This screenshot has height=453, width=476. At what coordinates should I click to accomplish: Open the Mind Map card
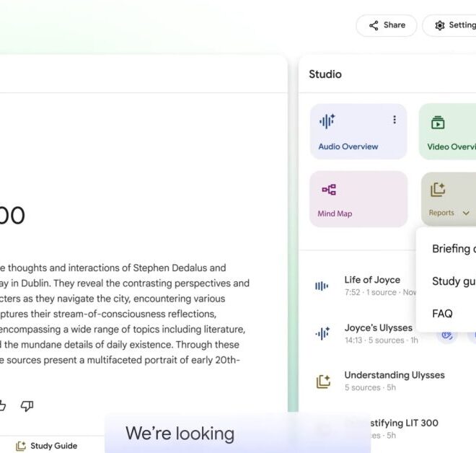[358, 199]
